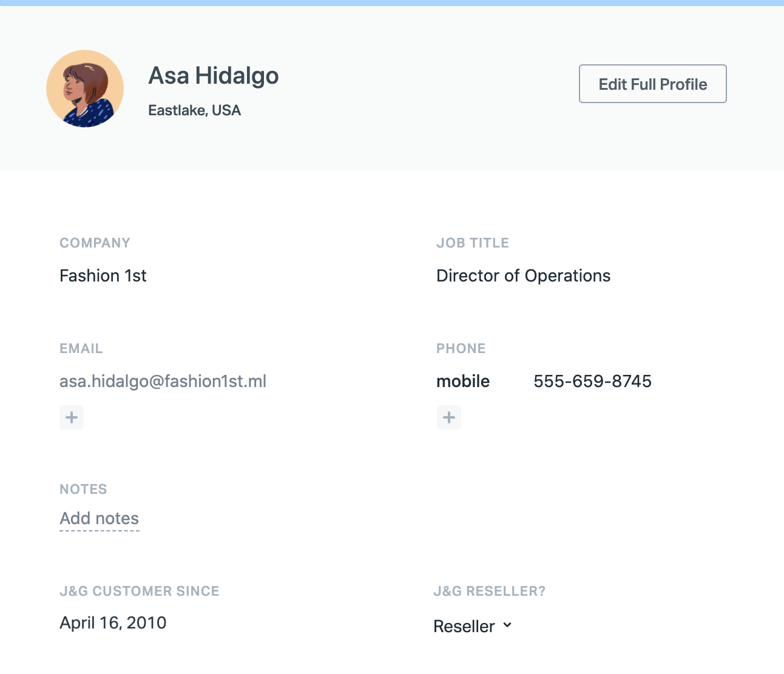The image size is (784, 674).
Task: Open the Reseller dropdown
Action: point(472,626)
